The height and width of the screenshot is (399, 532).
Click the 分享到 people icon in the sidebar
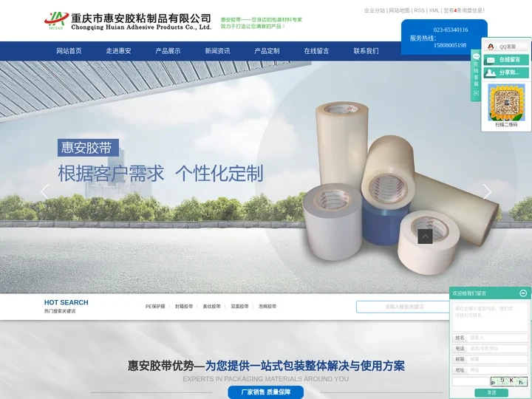[491, 72]
